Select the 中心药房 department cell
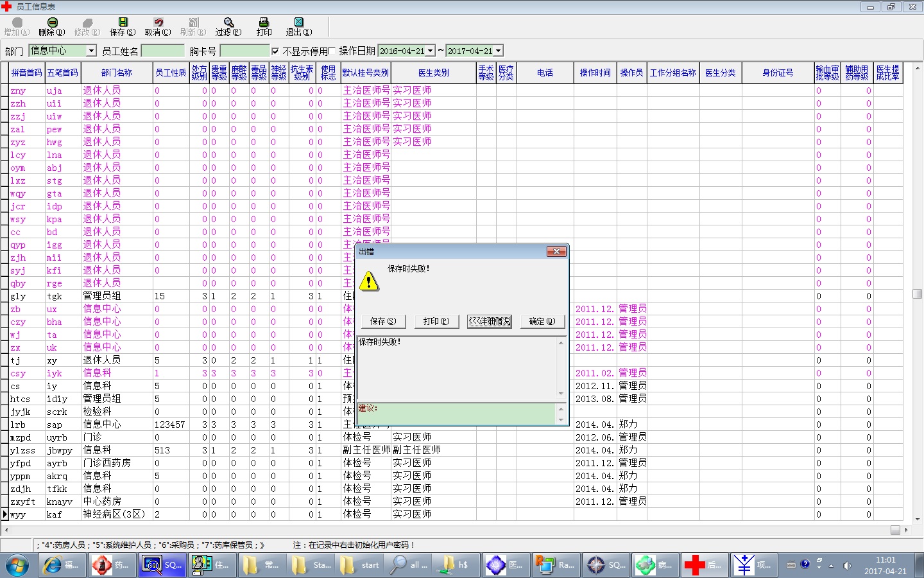This screenshot has width=924, height=578. coord(117,502)
